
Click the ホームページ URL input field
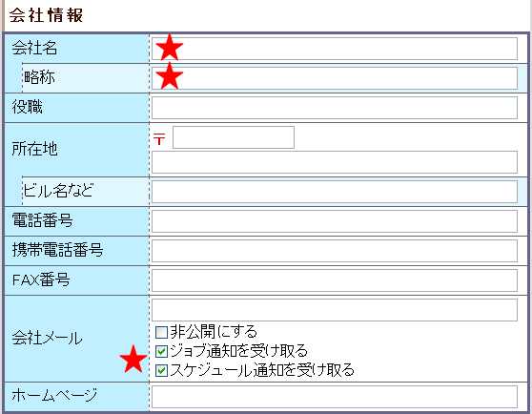(x=335, y=397)
